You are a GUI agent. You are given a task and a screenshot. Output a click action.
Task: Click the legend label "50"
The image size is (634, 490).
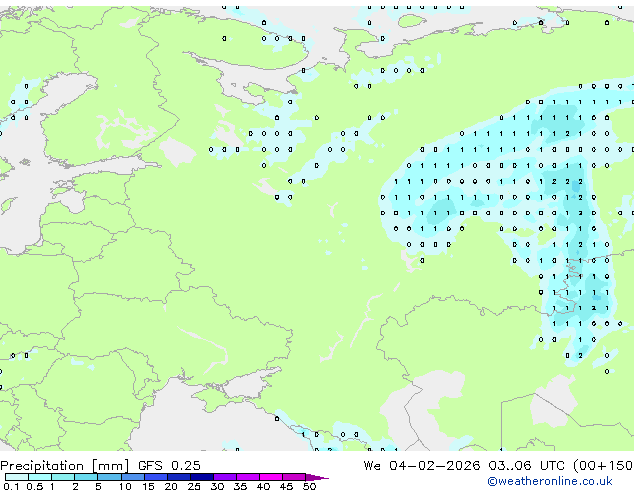click(309, 486)
